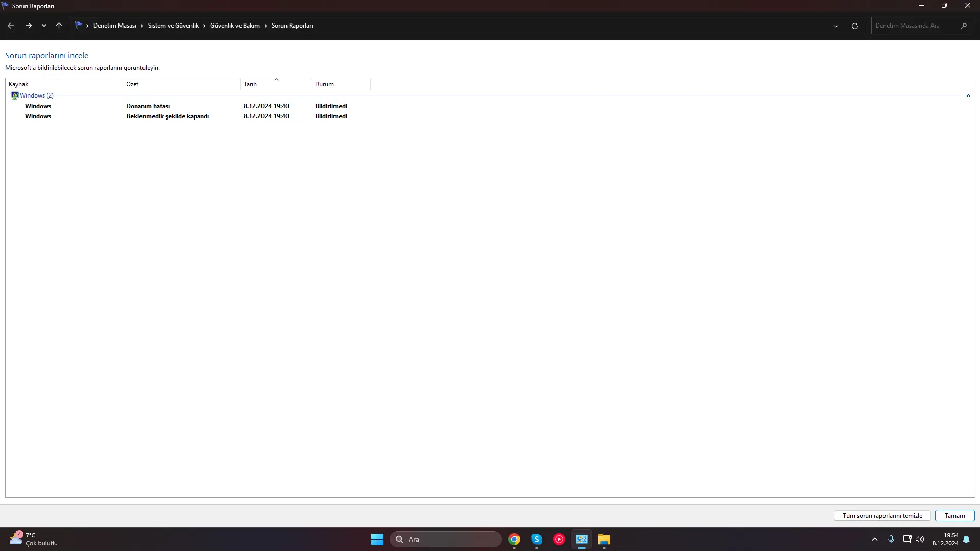This screenshot has width=980, height=551.
Task: Click the taskbar Ara search box
Action: click(445, 539)
